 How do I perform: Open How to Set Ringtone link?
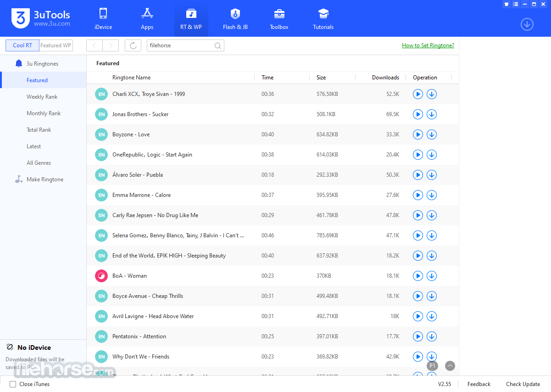pyautogui.click(x=428, y=45)
